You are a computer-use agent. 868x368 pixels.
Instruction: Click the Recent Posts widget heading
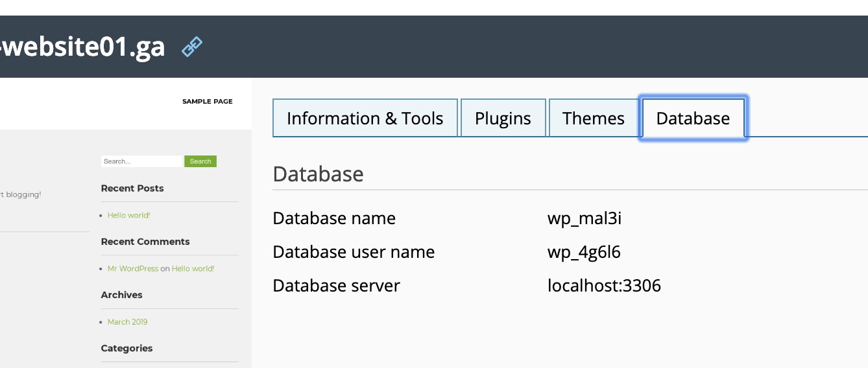132,189
